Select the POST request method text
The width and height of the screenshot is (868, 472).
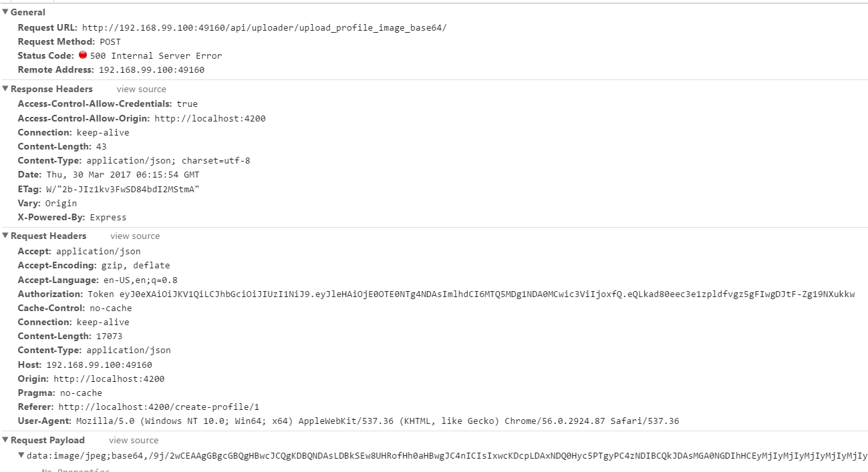(x=110, y=41)
